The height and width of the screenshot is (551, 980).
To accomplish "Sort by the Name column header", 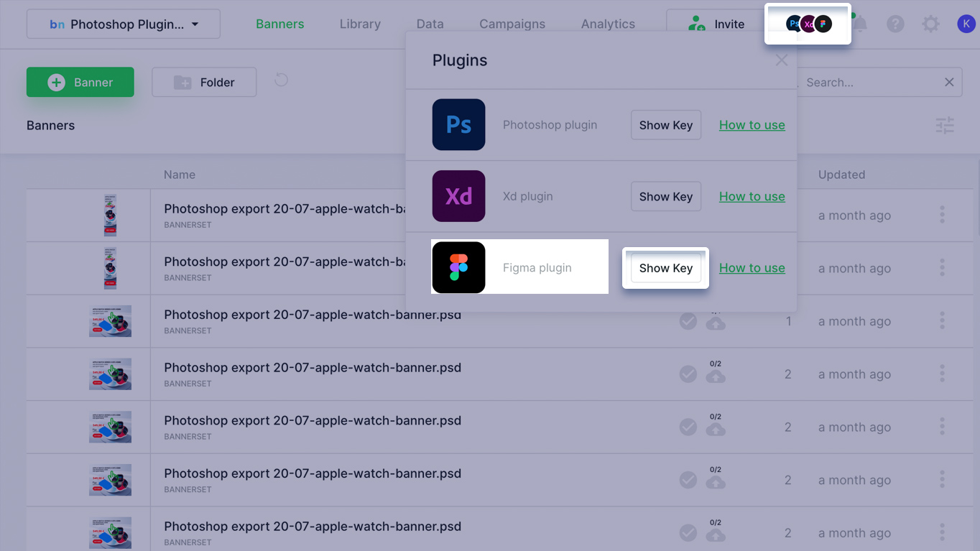I will pos(180,175).
